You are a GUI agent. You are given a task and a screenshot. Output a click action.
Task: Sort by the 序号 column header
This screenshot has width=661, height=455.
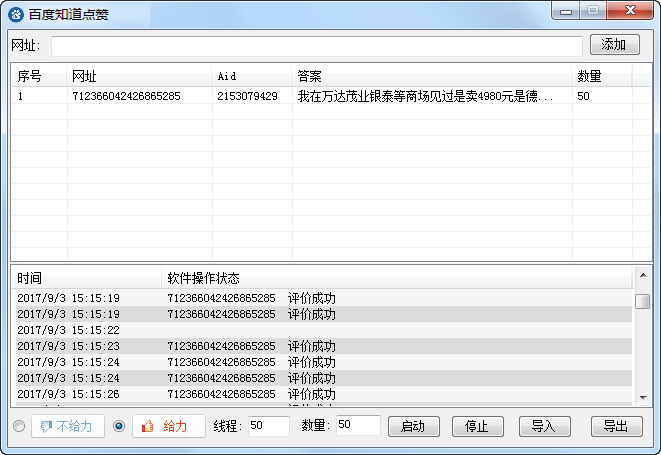[x=39, y=76]
